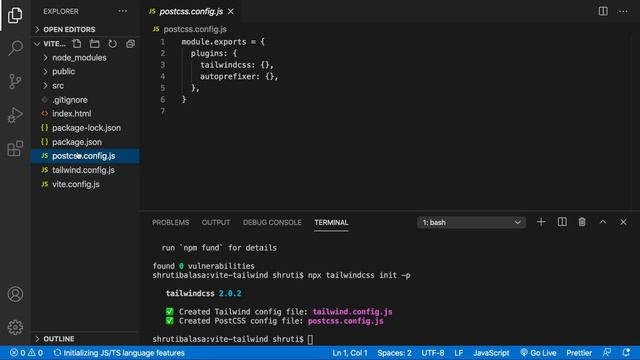Viewport: 640px width, 360px height.
Task: Collapse all folders in explorer
Action: pos(131,44)
